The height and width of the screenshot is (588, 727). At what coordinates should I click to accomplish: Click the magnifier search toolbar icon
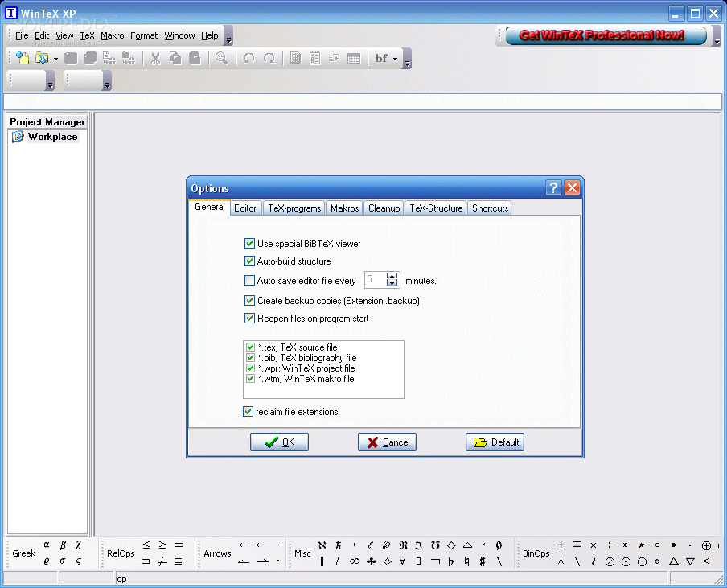[x=222, y=58]
